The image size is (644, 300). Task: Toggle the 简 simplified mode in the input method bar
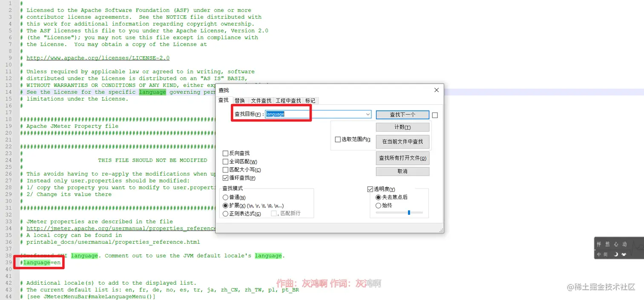pyautogui.click(x=605, y=254)
